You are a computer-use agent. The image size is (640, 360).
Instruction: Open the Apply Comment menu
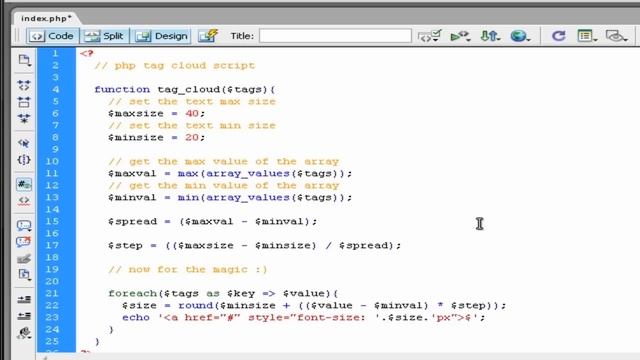point(24,226)
